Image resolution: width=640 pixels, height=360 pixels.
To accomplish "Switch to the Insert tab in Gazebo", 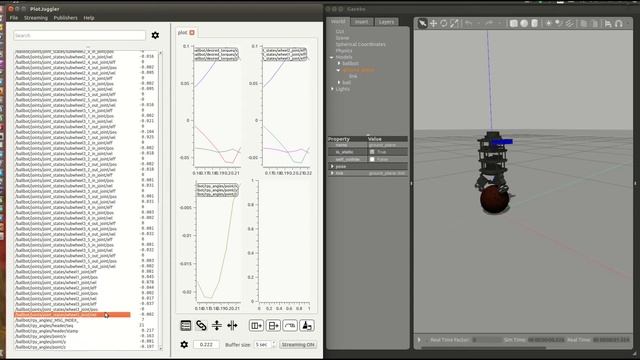I will pyautogui.click(x=361, y=22).
